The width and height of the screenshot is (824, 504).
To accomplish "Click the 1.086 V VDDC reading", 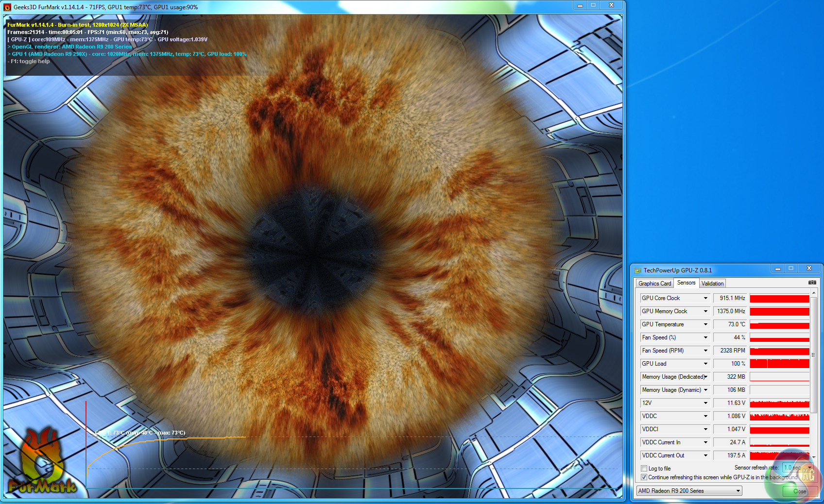I will [x=730, y=416].
